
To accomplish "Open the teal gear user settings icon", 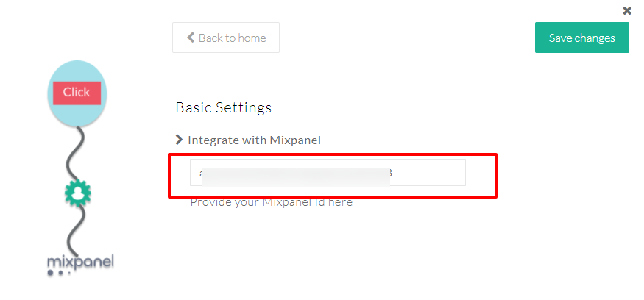I will pos(77,193).
